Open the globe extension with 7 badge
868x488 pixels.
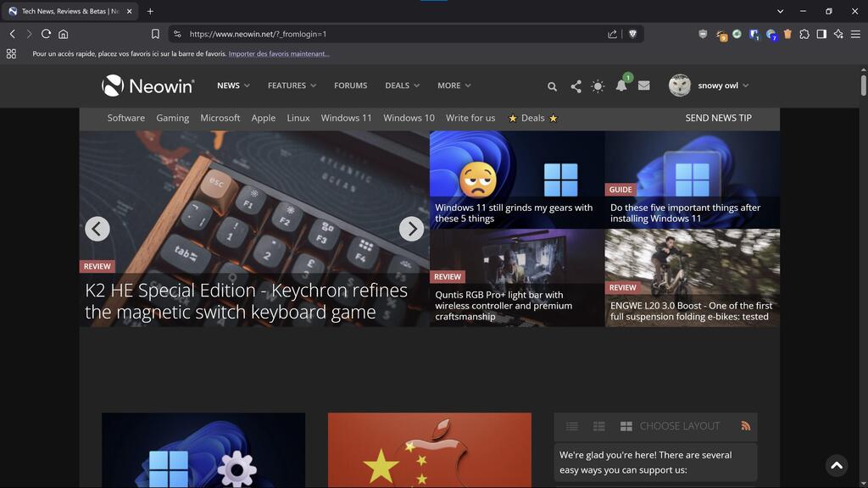[x=771, y=35]
